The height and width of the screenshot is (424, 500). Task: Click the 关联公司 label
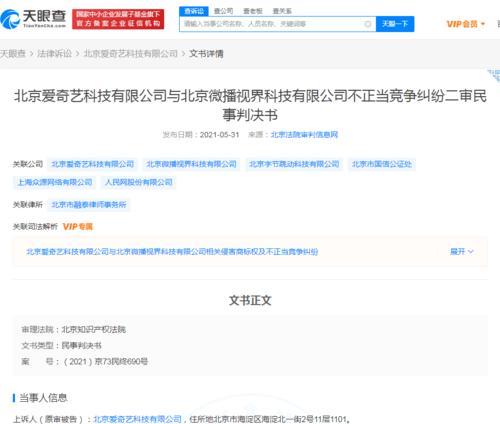click(28, 164)
